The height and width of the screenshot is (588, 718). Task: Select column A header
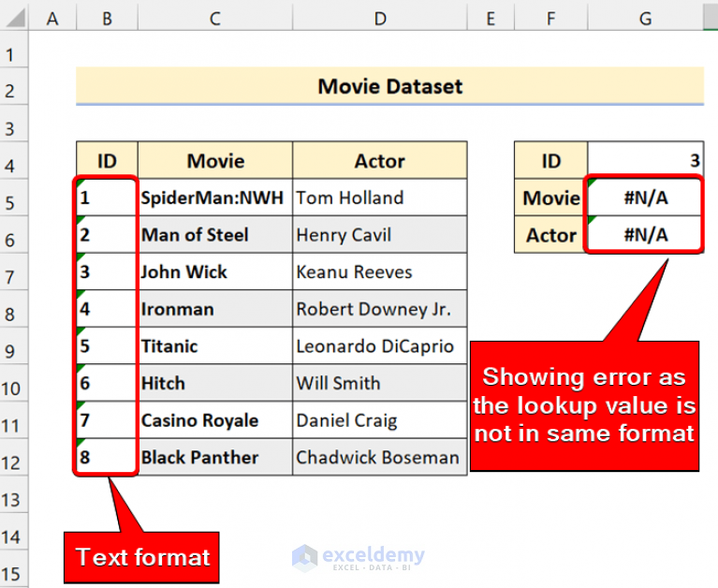click(x=52, y=19)
